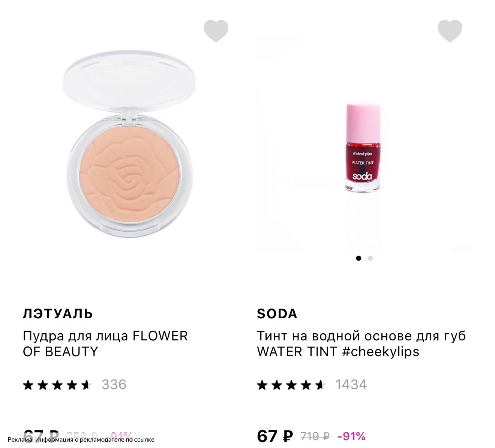Favorite the FLOWER OF BEAUTY powder with heart
Image resolution: width=495 pixels, height=448 pixels.
(x=216, y=31)
